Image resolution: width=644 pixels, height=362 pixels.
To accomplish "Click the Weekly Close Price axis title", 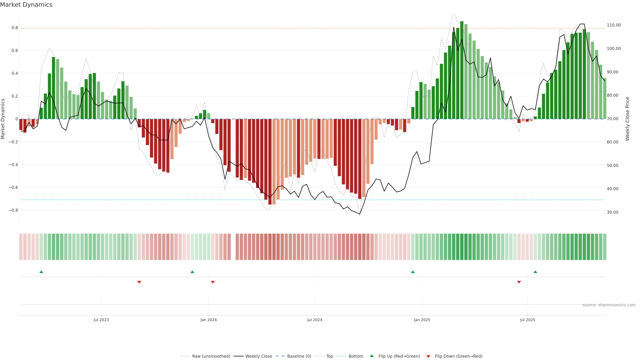I will tap(627, 119).
